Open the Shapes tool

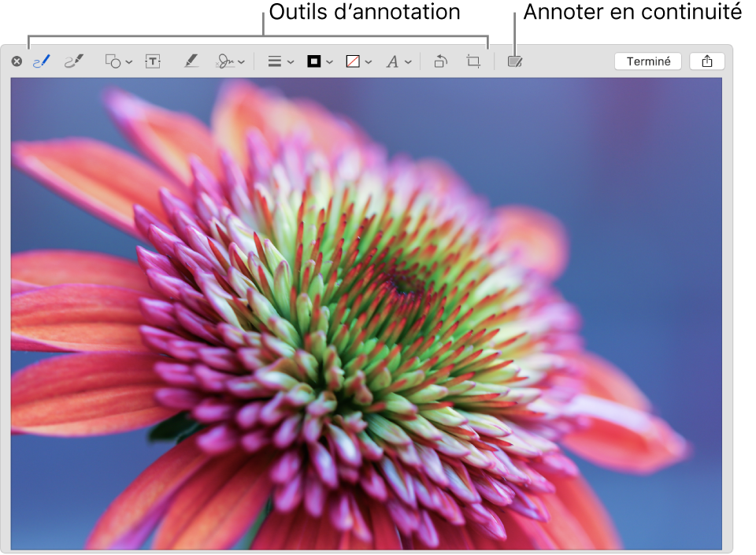click(x=113, y=61)
